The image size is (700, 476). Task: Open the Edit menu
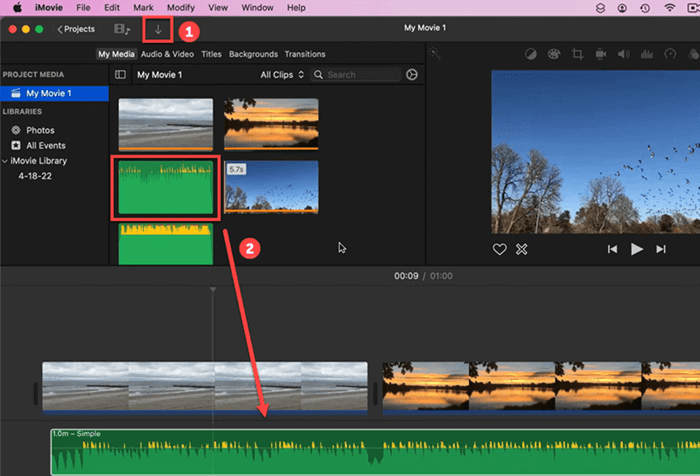(112, 8)
